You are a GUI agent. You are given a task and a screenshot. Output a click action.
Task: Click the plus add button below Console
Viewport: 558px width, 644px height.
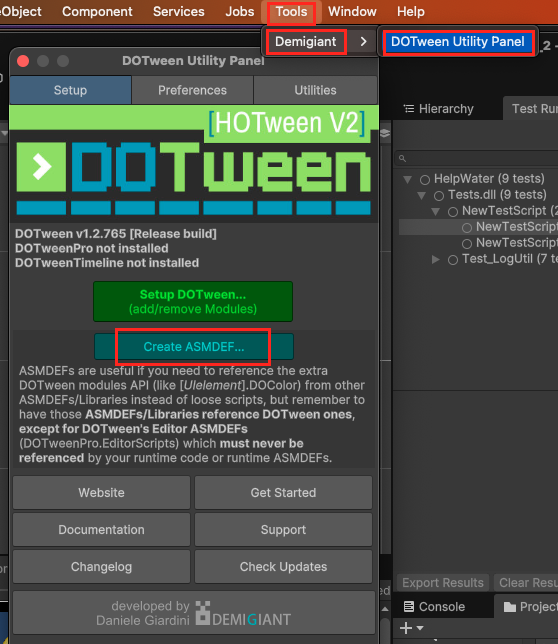(x=406, y=628)
